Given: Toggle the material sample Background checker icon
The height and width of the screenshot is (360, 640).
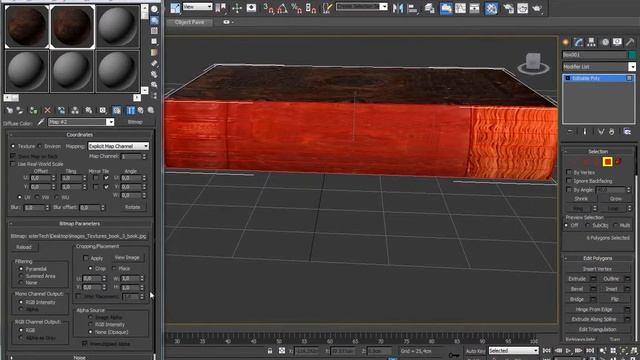Looking at the screenshot, I should (154, 31).
